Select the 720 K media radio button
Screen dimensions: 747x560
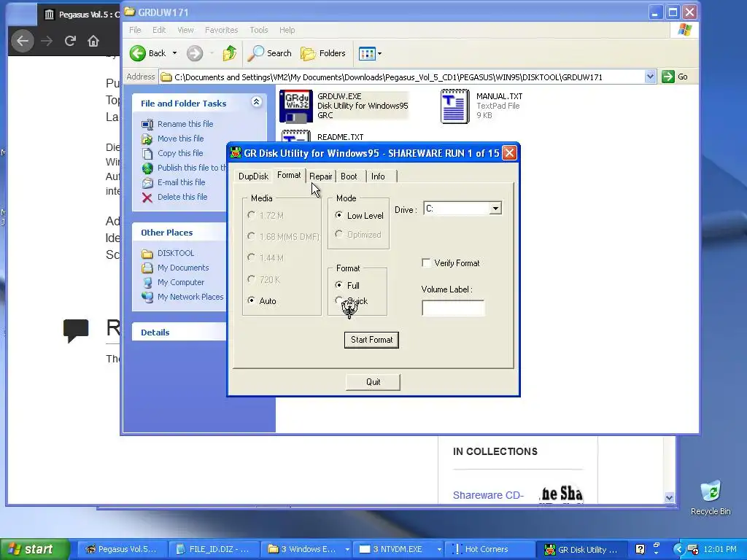click(x=251, y=279)
